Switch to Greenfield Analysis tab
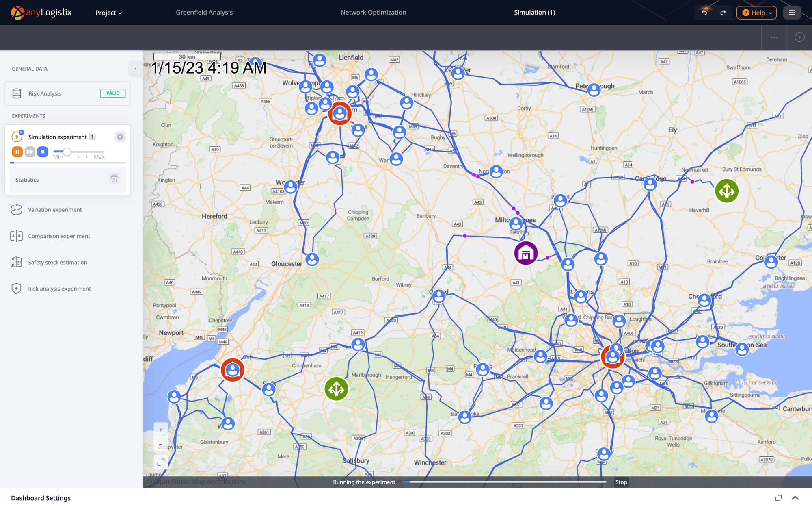812x508 pixels. click(x=204, y=13)
